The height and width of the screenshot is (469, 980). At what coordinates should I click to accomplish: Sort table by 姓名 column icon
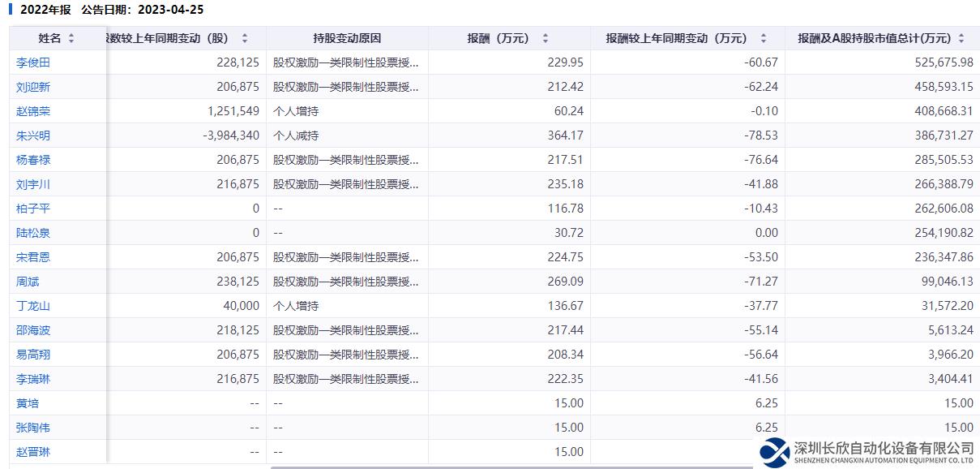coord(71,38)
